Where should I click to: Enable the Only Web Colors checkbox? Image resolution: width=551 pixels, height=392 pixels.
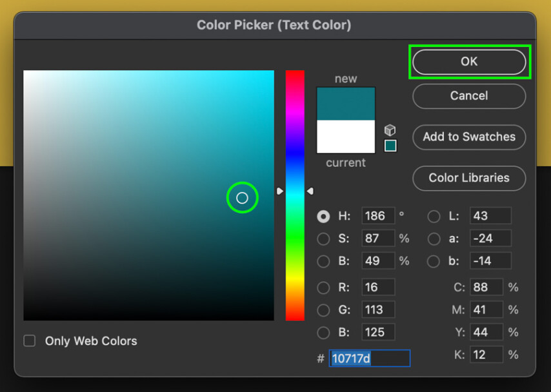click(x=29, y=340)
